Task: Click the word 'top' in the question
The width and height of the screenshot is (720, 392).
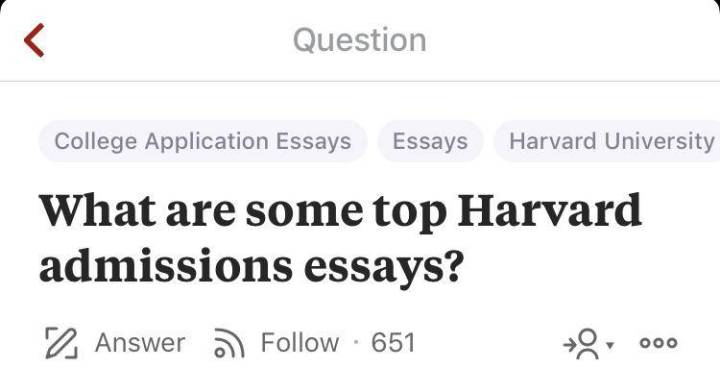Action: [410, 212]
